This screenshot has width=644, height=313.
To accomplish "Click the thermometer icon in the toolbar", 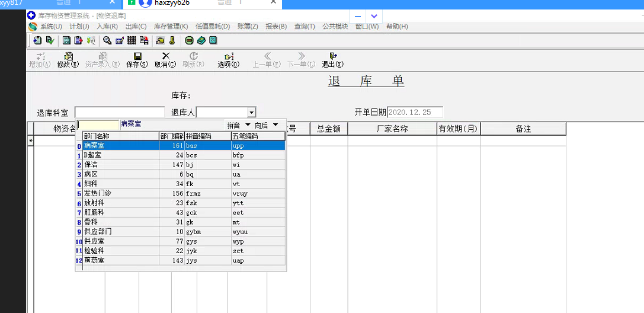I will coord(172,40).
